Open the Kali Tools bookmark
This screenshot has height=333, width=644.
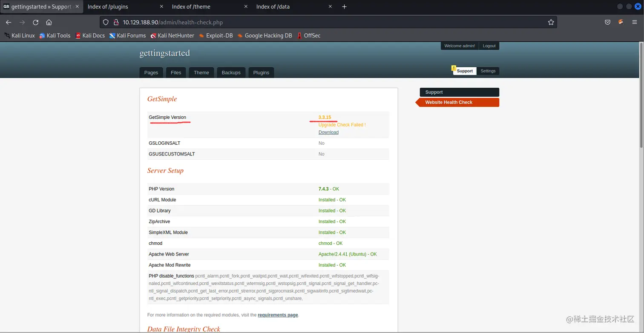55,35
